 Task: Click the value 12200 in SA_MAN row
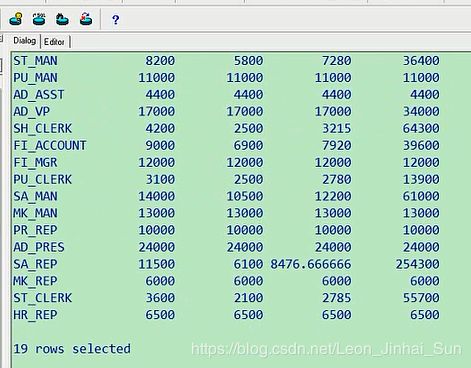333,196
